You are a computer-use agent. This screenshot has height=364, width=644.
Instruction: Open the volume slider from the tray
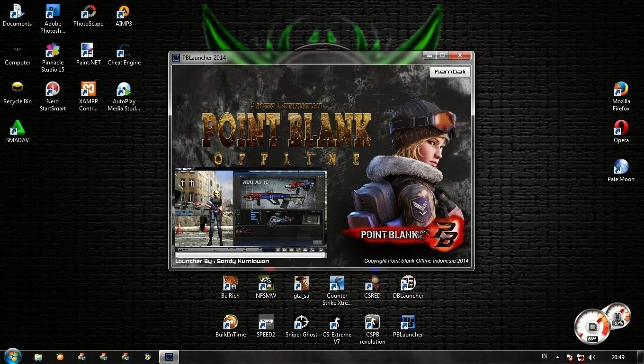[592, 356]
